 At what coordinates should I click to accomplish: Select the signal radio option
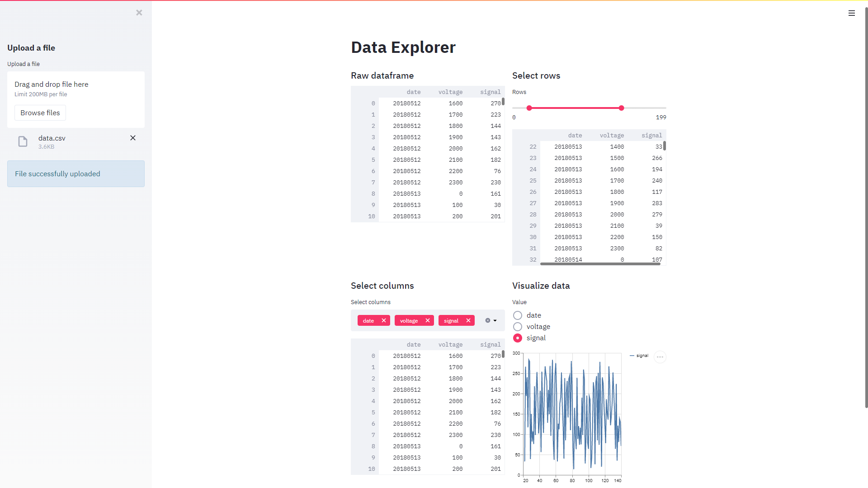518,338
